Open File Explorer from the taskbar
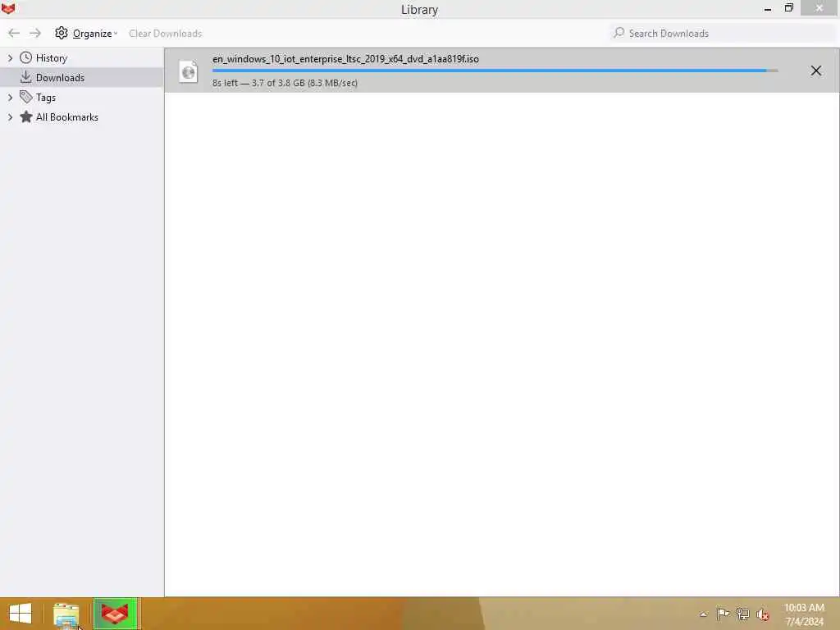This screenshot has height=630, width=840. click(x=66, y=614)
